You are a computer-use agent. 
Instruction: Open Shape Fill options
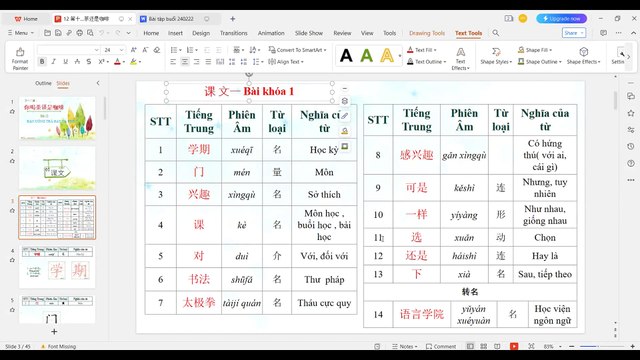click(x=535, y=50)
